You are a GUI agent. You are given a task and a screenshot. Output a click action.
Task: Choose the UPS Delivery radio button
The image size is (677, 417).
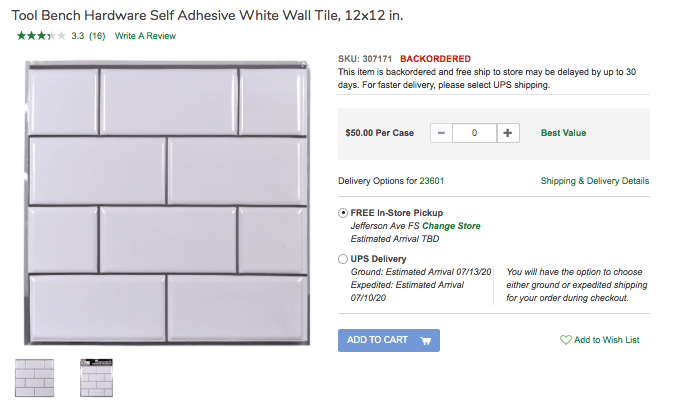[x=344, y=259]
